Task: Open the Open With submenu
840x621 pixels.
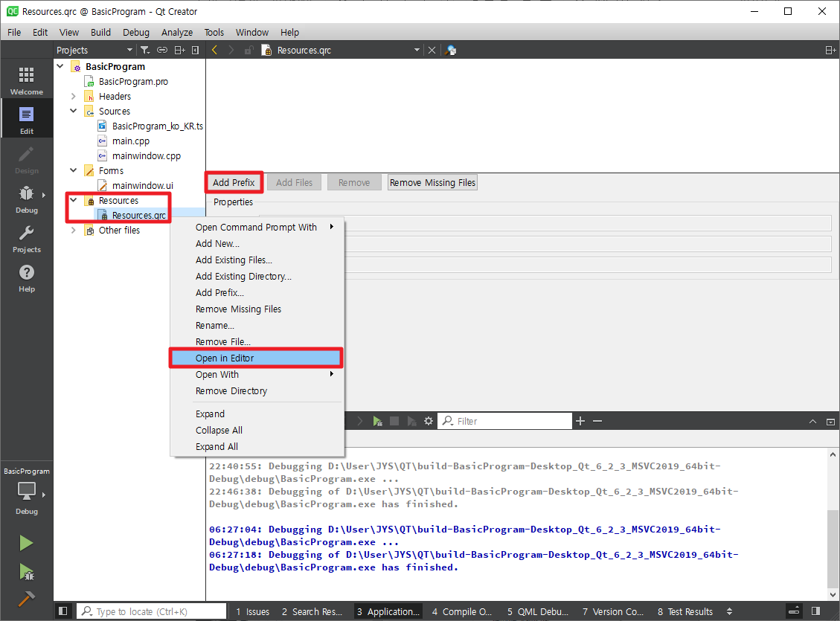Action: (x=256, y=374)
